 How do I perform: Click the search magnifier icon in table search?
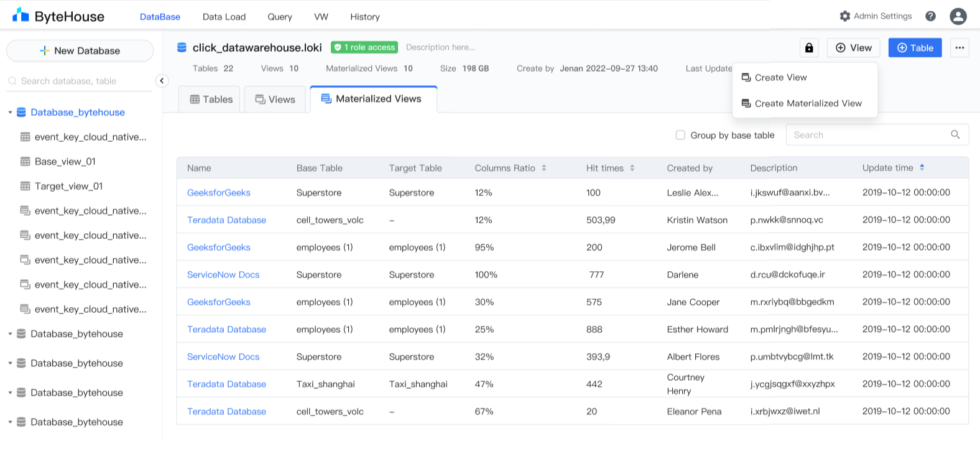[955, 135]
